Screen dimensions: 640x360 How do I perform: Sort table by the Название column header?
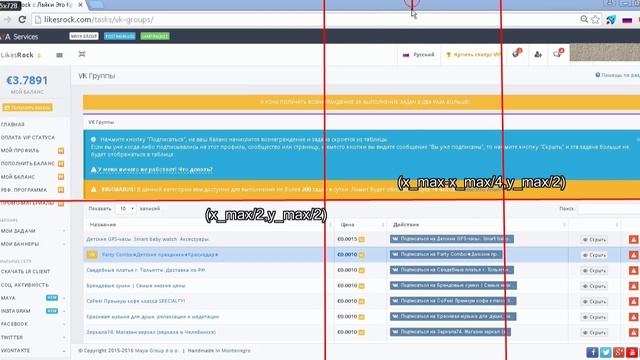click(208, 225)
